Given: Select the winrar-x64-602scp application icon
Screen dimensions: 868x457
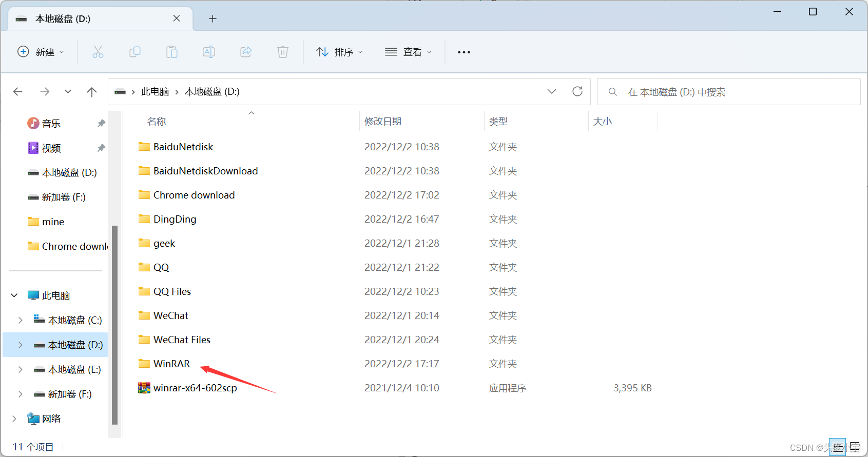Looking at the screenshot, I should (144, 388).
